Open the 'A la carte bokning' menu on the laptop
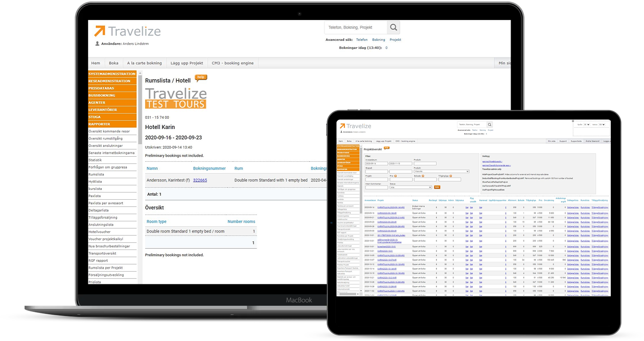This screenshot has height=341, width=644. pos(144,63)
